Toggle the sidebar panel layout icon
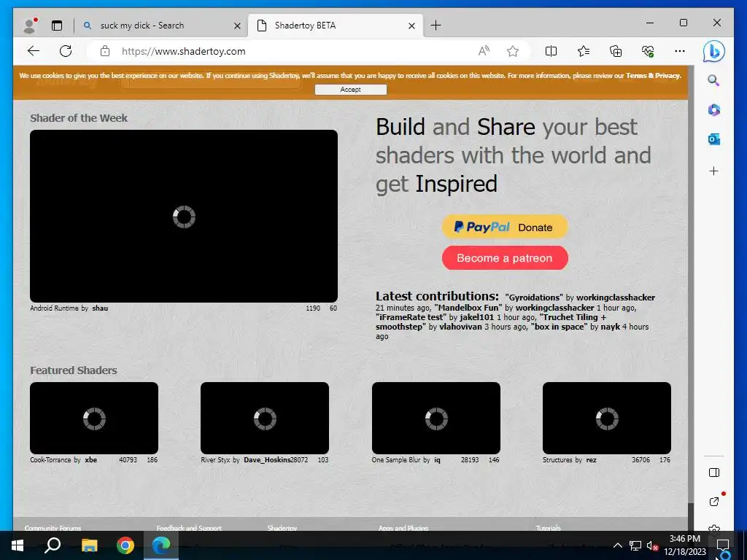Screen dimensions: 747x560 [x=713, y=472]
